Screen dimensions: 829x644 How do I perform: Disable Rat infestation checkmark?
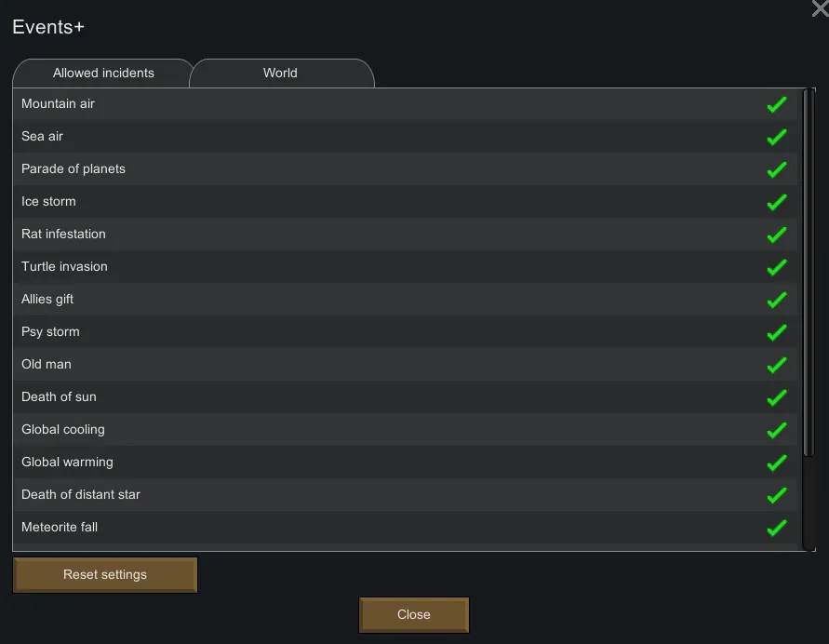(x=777, y=235)
